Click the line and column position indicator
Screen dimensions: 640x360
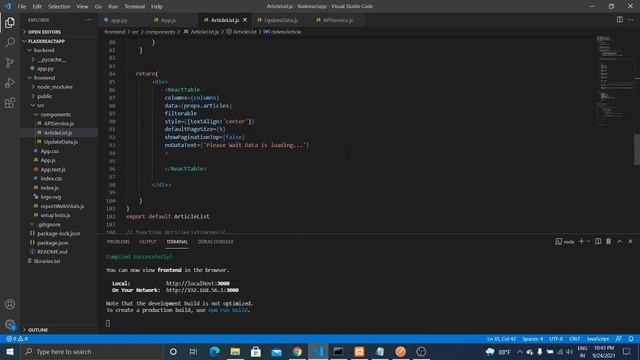coord(501,339)
